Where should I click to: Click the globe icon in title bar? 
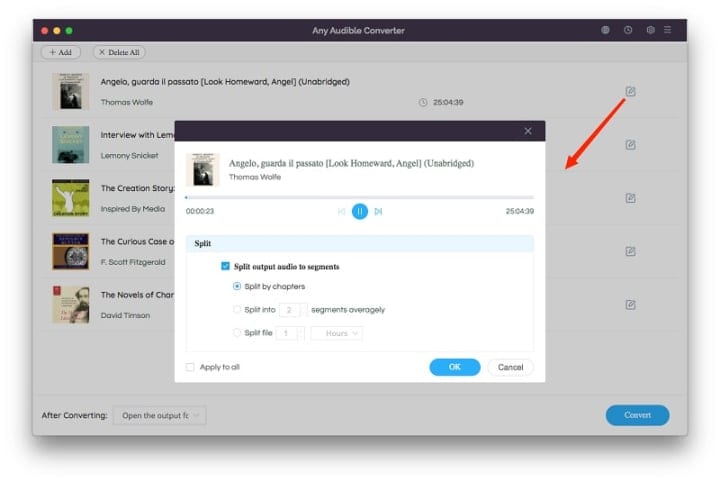605,30
